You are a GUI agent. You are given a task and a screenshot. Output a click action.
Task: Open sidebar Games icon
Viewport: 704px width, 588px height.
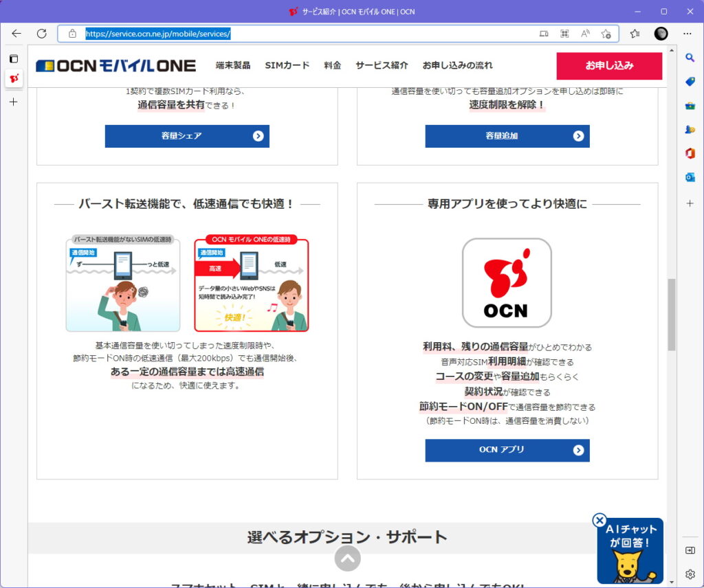690,130
